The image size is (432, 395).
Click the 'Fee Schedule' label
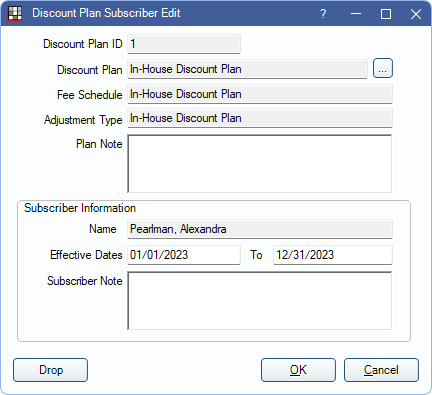[x=90, y=95]
